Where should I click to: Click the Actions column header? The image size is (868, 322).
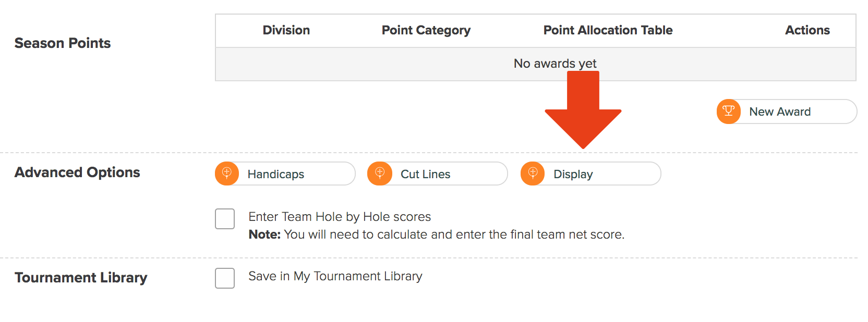pos(807,30)
